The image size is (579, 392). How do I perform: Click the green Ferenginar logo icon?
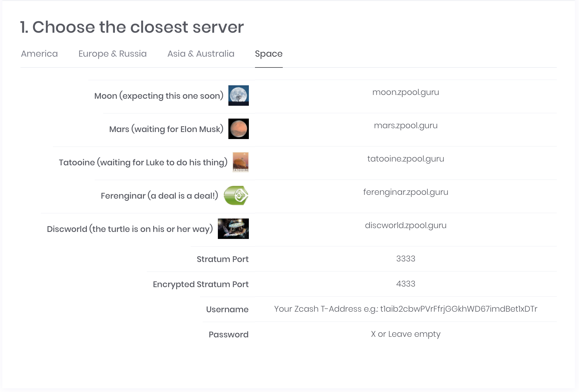[236, 195]
